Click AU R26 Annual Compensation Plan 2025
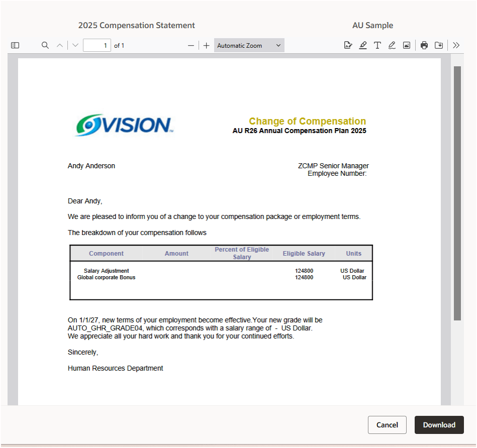 tap(300, 131)
